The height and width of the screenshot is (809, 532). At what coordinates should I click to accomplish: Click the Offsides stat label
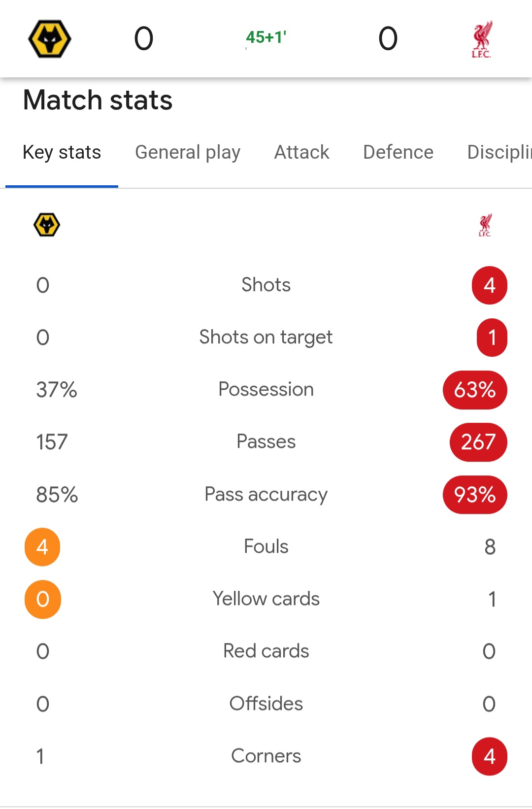266,704
